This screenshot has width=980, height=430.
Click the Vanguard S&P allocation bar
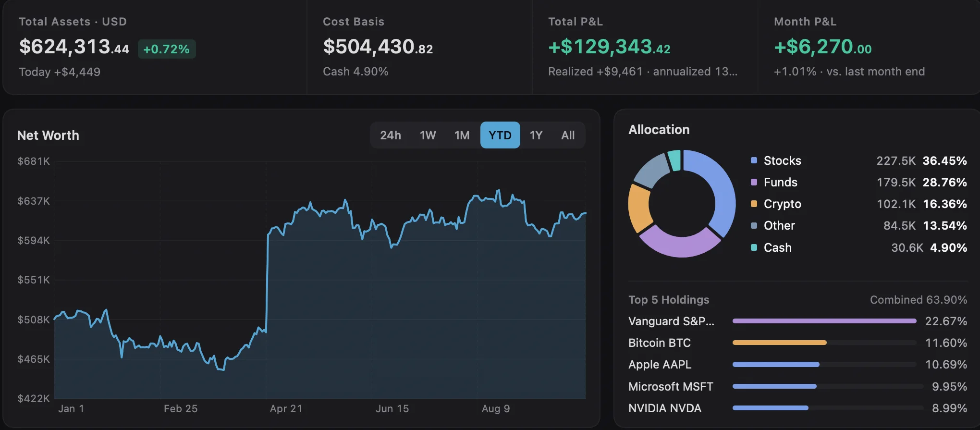[824, 321]
